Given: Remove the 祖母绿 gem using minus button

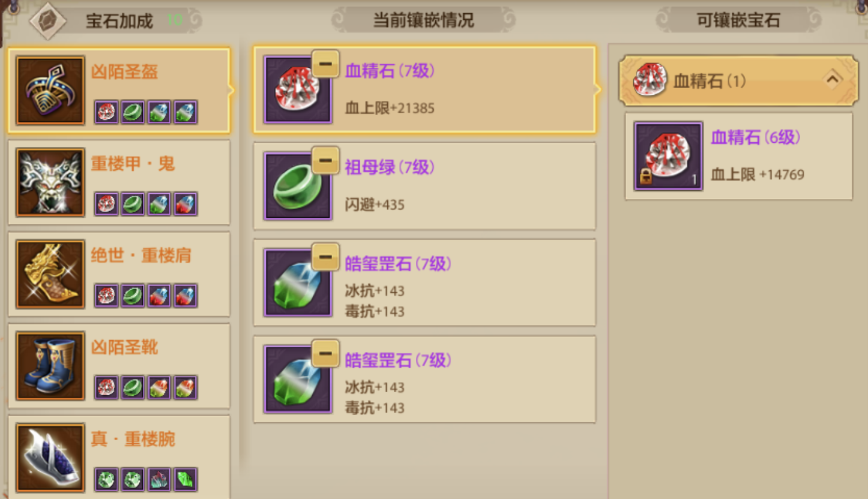Looking at the screenshot, I should click(325, 160).
